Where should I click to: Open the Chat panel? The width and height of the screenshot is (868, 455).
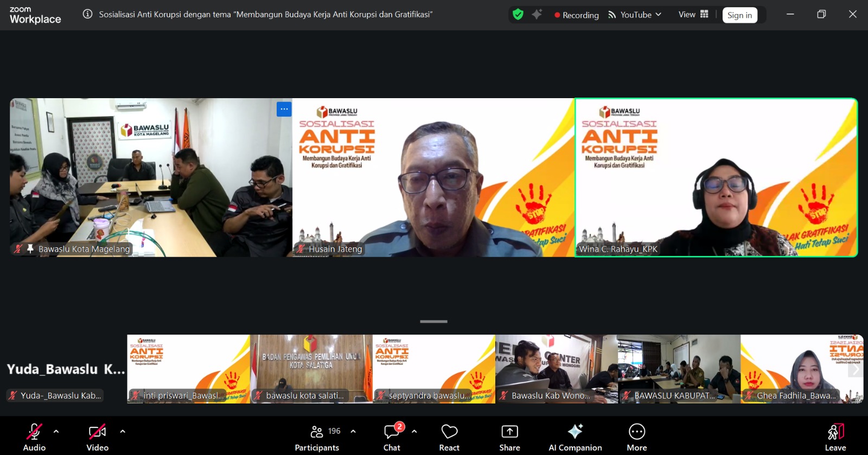point(392,437)
